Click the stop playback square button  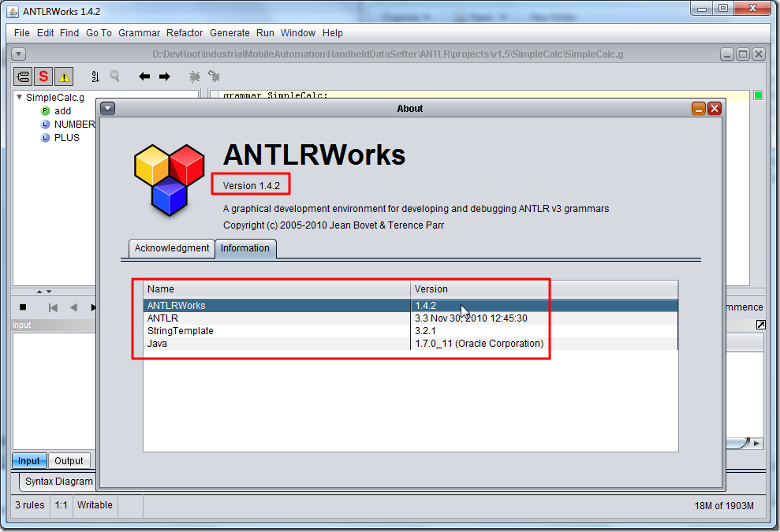point(23,307)
